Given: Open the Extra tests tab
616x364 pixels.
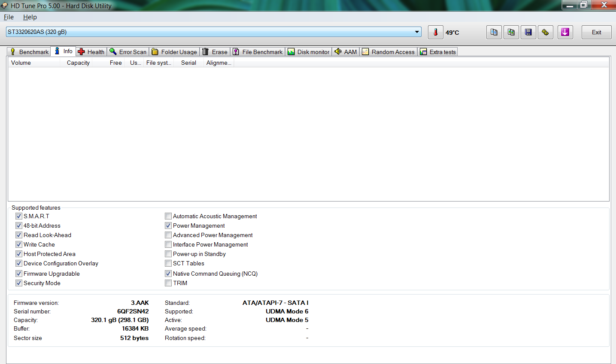Looking at the screenshot, I should pos(438,51).
